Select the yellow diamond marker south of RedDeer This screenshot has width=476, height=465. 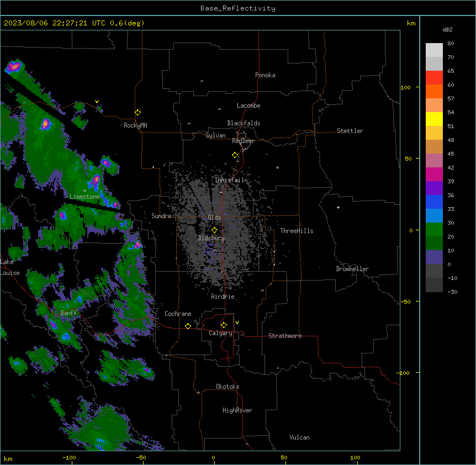[x=235, y=155]
